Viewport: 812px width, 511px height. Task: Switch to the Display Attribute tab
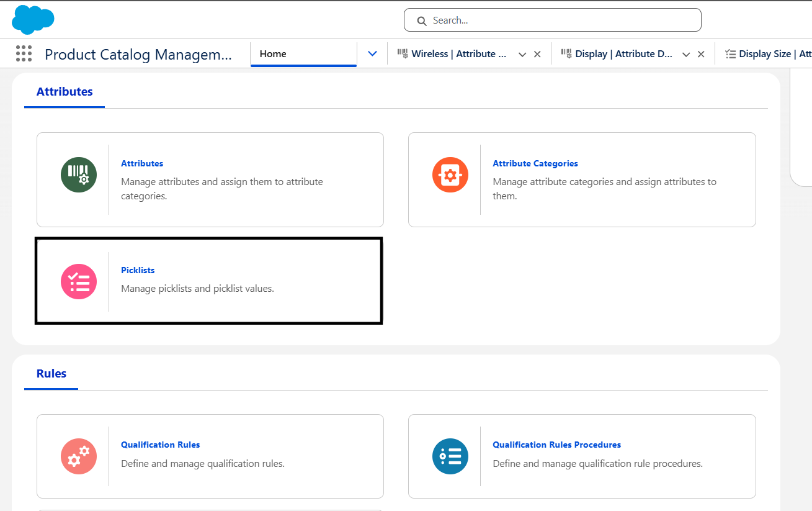point(622,54)
